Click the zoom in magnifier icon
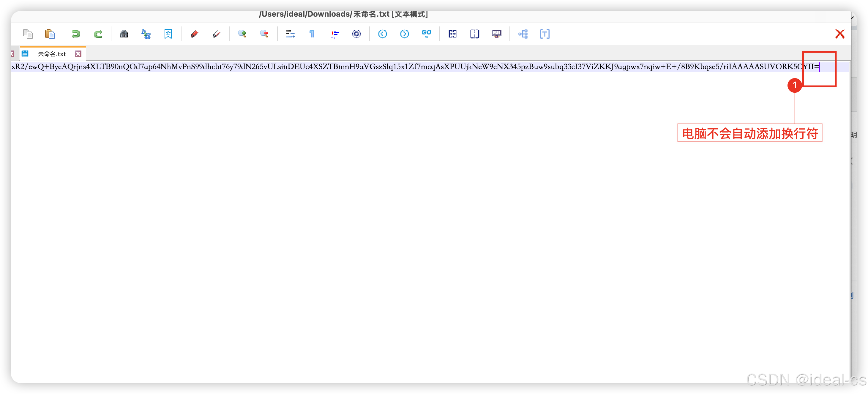This screenshot has width=868, height=394. 242,34
